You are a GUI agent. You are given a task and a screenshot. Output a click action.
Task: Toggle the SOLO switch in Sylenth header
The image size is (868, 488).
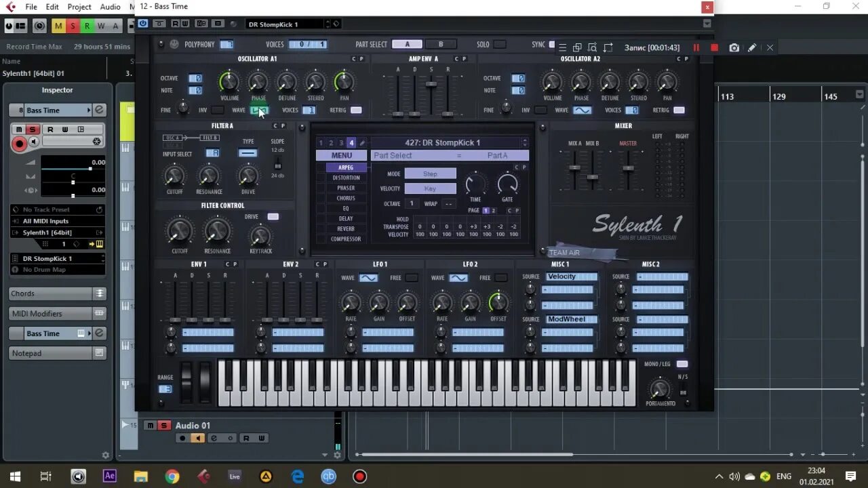pos(500,44)
